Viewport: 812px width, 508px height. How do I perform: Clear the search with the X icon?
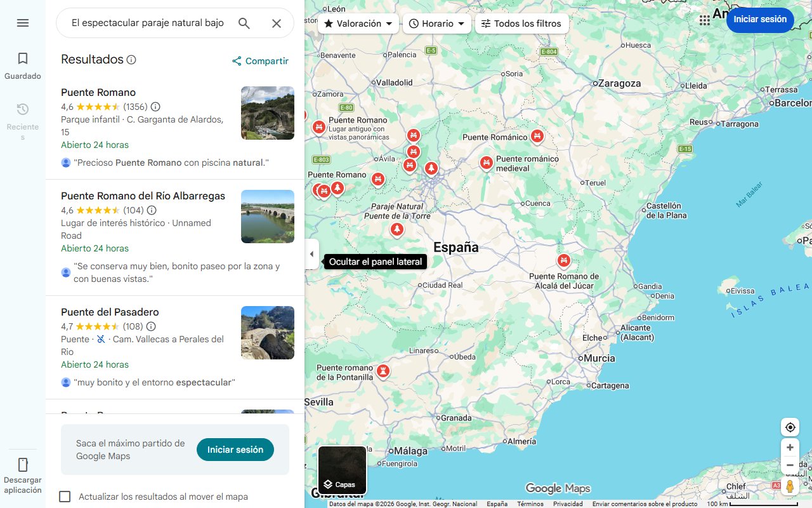277,23
